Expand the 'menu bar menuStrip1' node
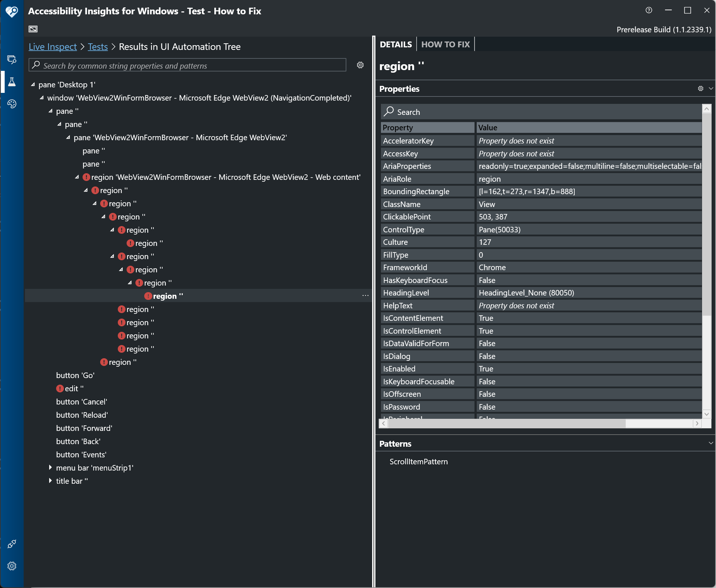 click(51, 467)
